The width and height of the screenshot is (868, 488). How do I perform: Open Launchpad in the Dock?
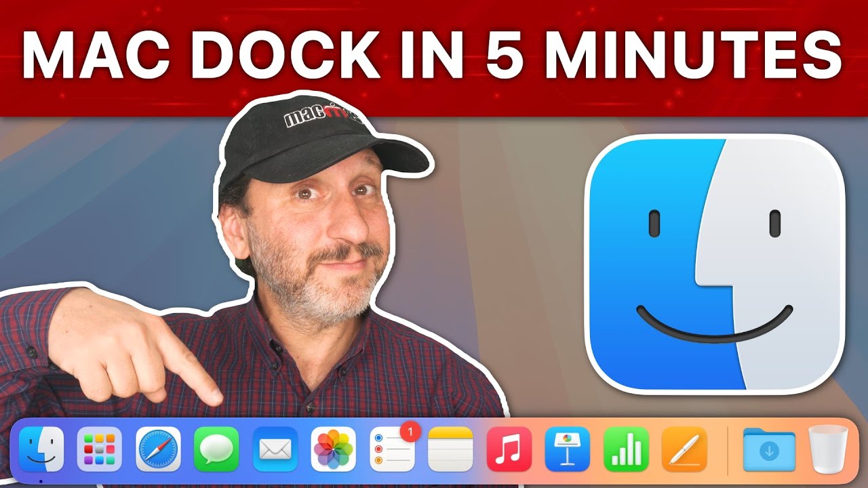click(x=100, y=449)
